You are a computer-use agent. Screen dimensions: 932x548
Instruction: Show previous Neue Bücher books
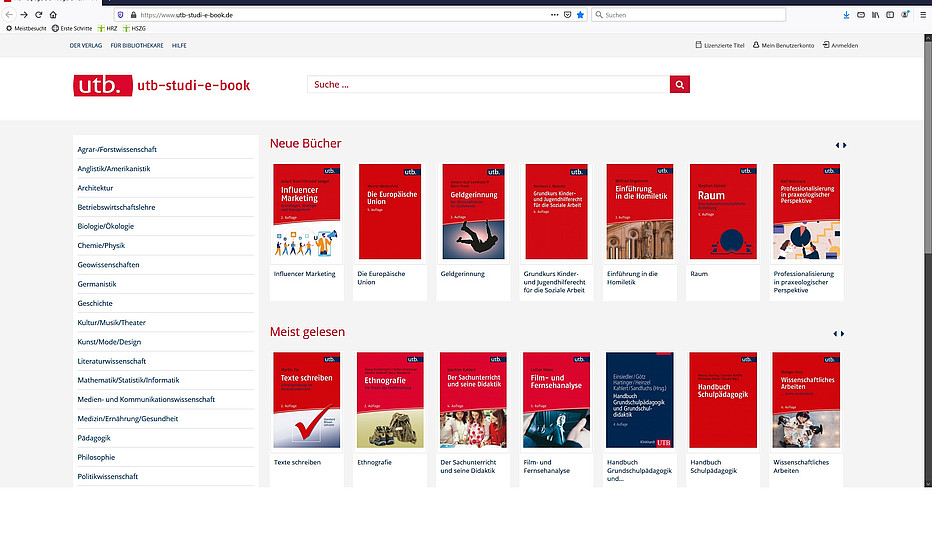pos(837,145)
